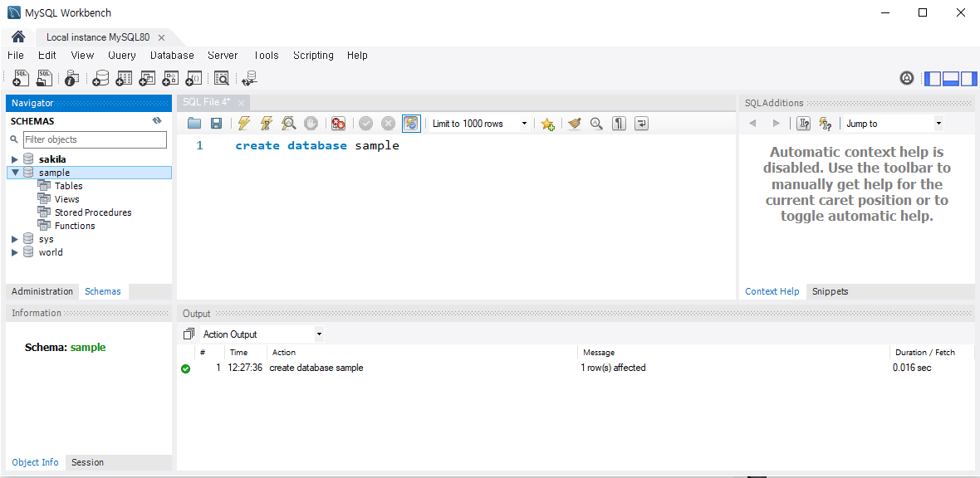This screenshot has height=478, width=980.
Task: Open the File menu
Action: pyautogui.click(x=16, y=56)
